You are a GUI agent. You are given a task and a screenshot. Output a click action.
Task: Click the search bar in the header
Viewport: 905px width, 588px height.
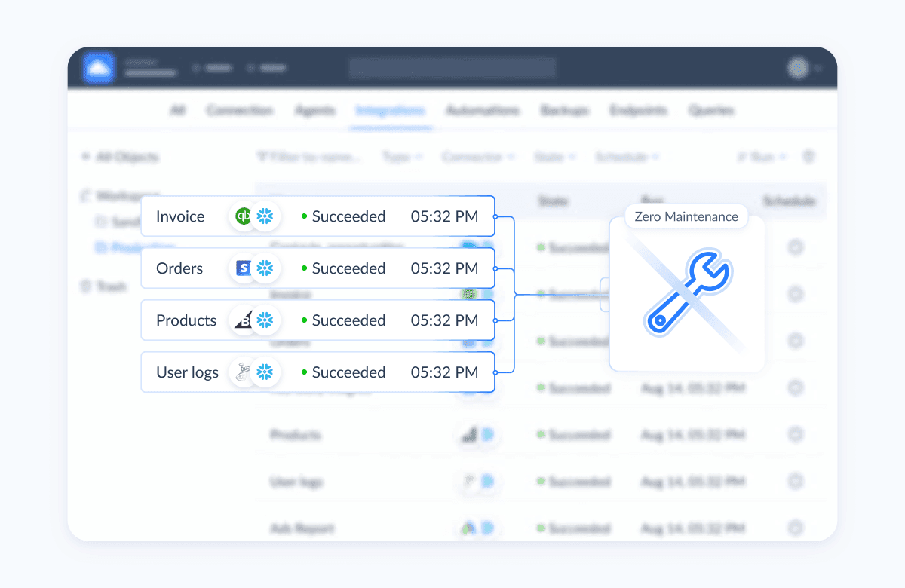coord(452,68)
